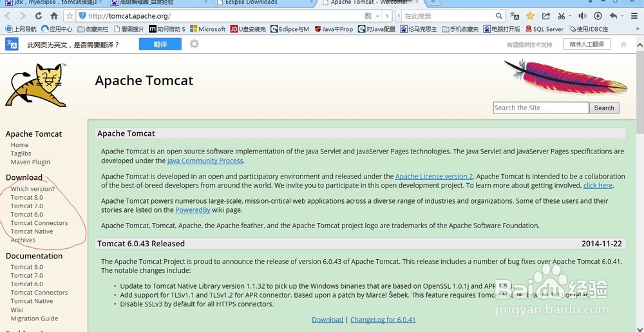Image resolution: width=644 pixels, height=332 pixels.
Task: Open the Java Community Process link
Action: 205,161
